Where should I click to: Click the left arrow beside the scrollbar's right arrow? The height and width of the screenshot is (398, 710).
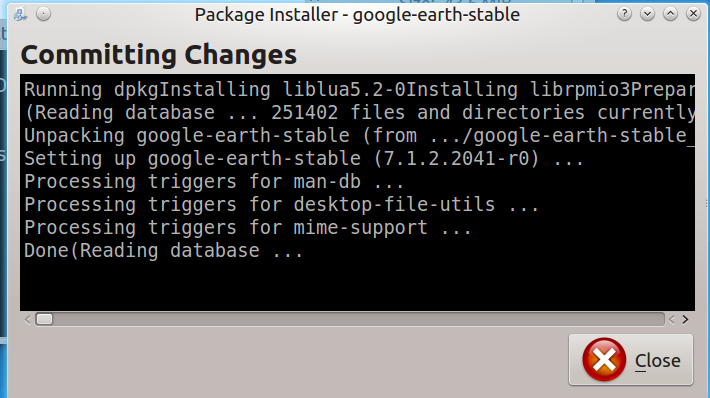pos(672,320)
